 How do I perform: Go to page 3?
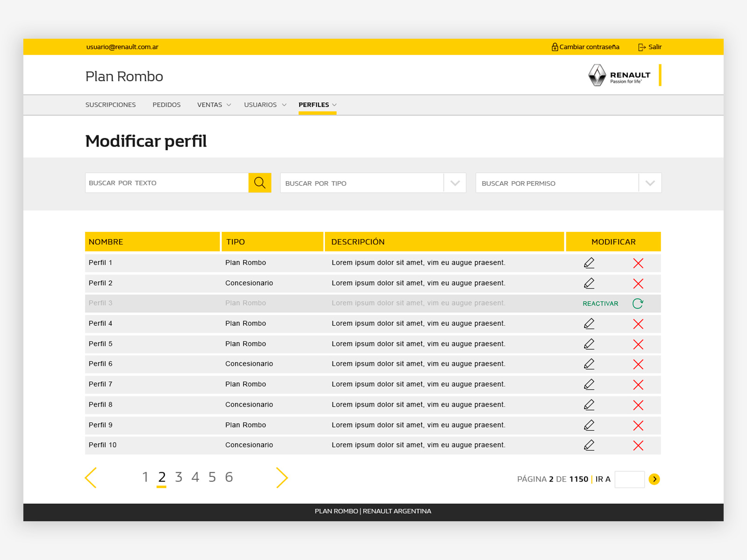coord(178,477)
